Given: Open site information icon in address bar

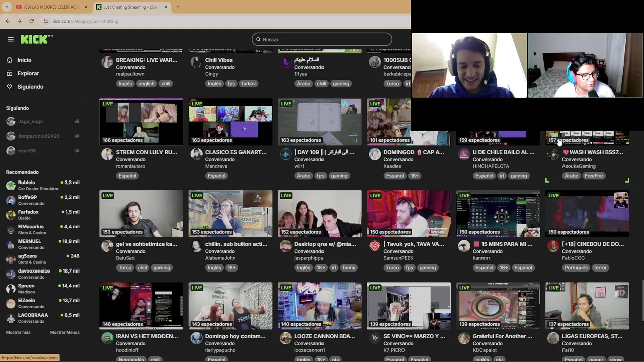Looking at the screenshot, I should (46, 21).
